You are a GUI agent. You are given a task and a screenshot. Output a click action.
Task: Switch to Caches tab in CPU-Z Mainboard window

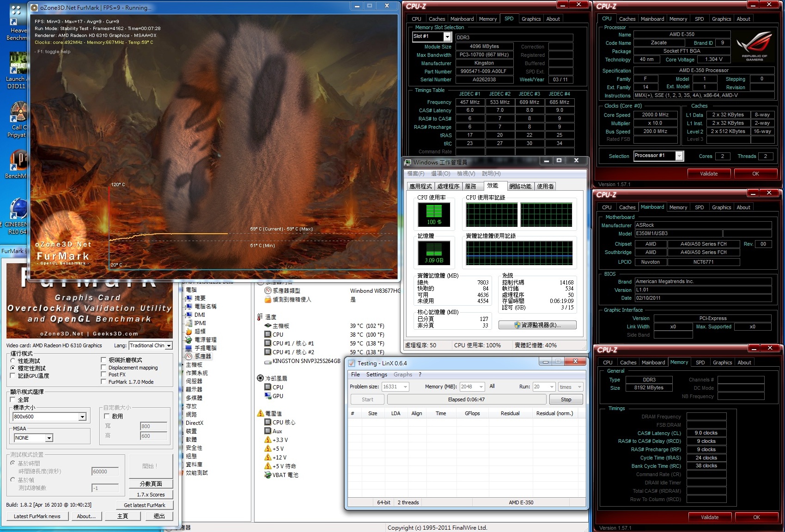point(627,207)
